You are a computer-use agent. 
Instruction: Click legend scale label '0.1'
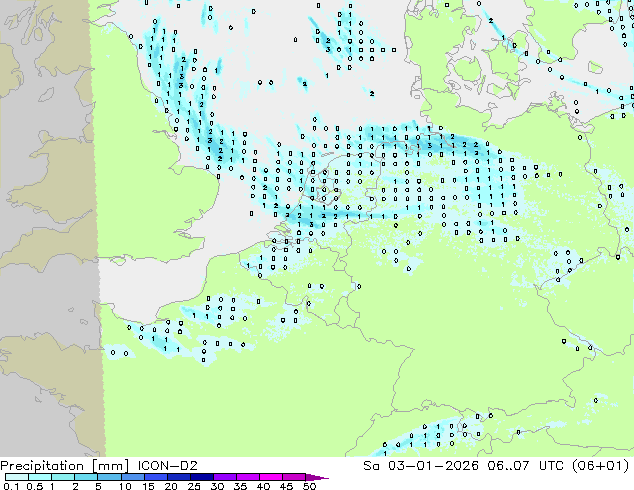tap(11, 486)
